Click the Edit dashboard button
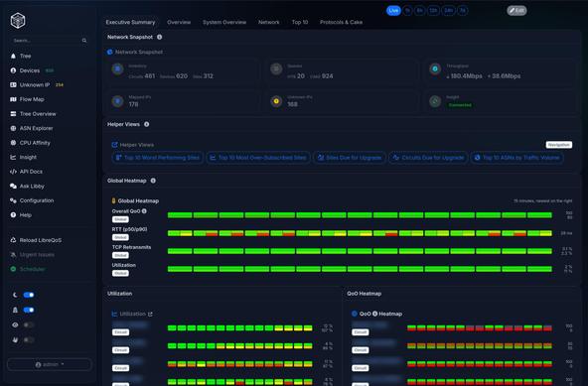Screen dimensions: 588x386 (516, 11)
